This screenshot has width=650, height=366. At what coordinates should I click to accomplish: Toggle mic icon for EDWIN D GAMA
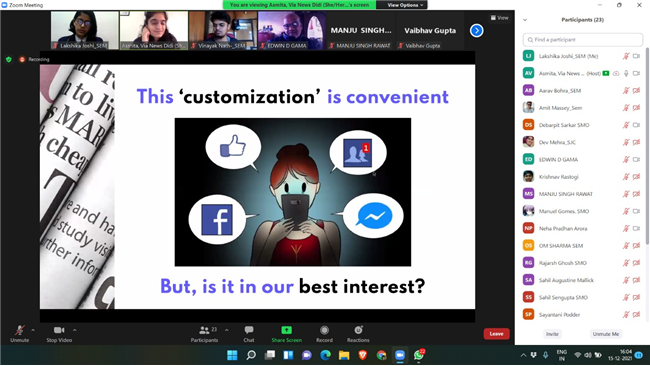click(x=626, y=159)
